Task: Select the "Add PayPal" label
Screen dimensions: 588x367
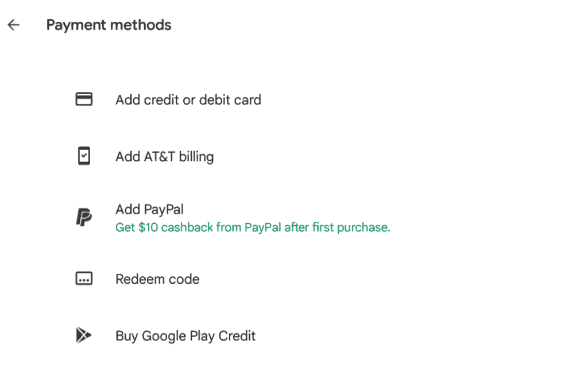Action: (x=149, y=210)
